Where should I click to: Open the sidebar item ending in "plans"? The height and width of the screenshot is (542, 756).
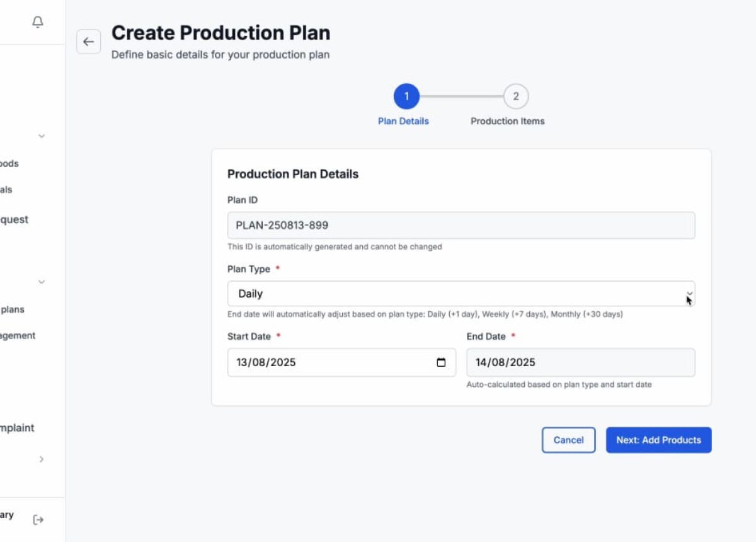tap(13, 309)
